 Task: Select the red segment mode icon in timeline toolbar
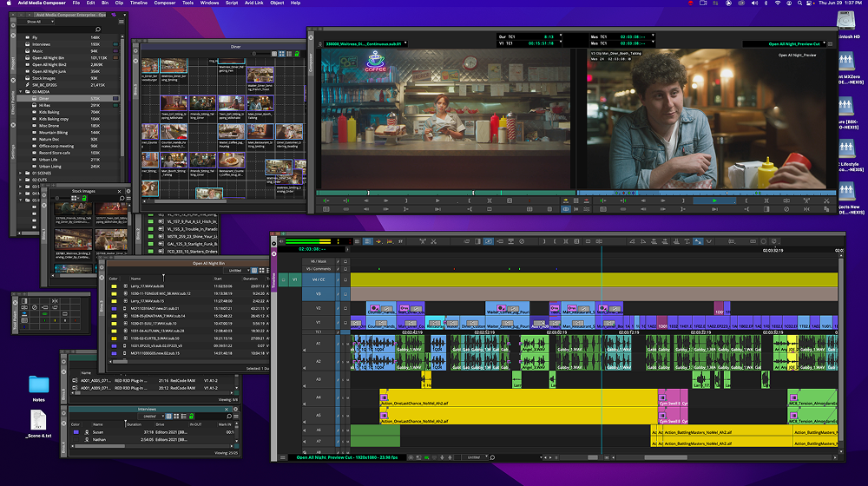[390, 241]
